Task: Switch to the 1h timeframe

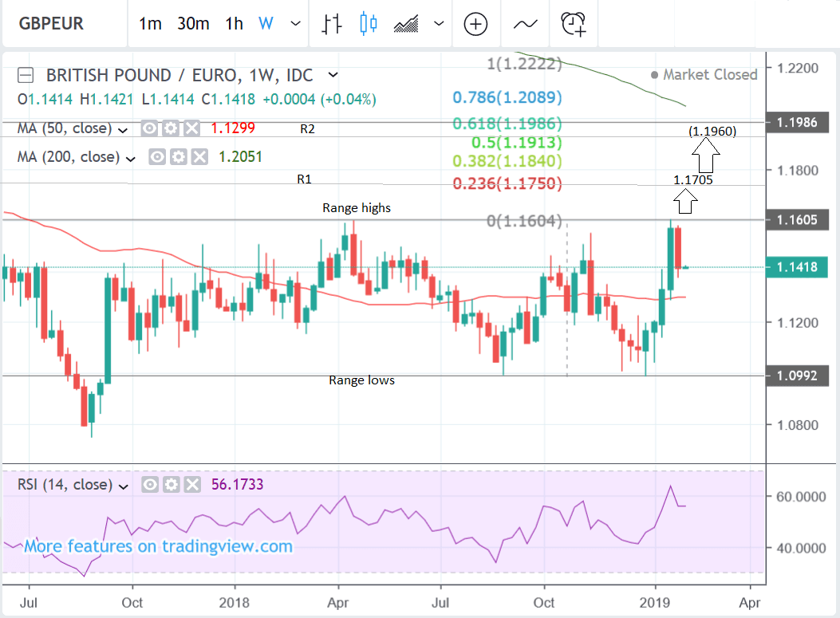Action: point(234,24)
